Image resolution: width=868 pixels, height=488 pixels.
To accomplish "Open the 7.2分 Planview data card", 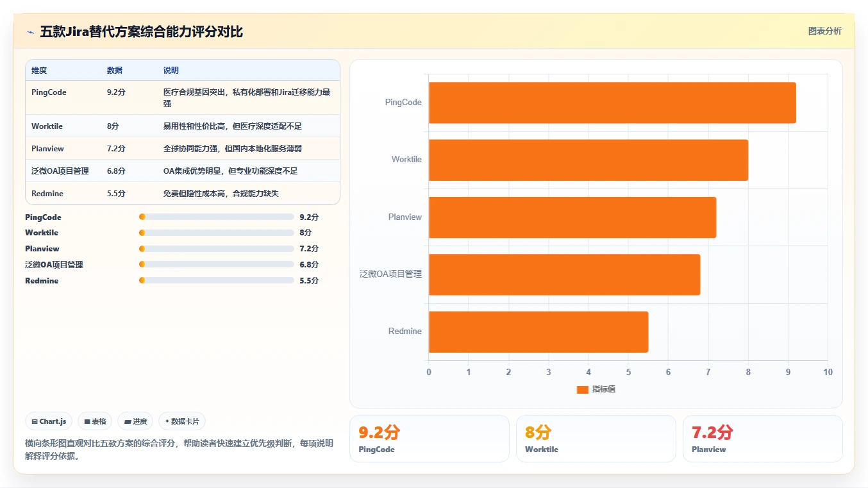I will (x=763, y=439).
